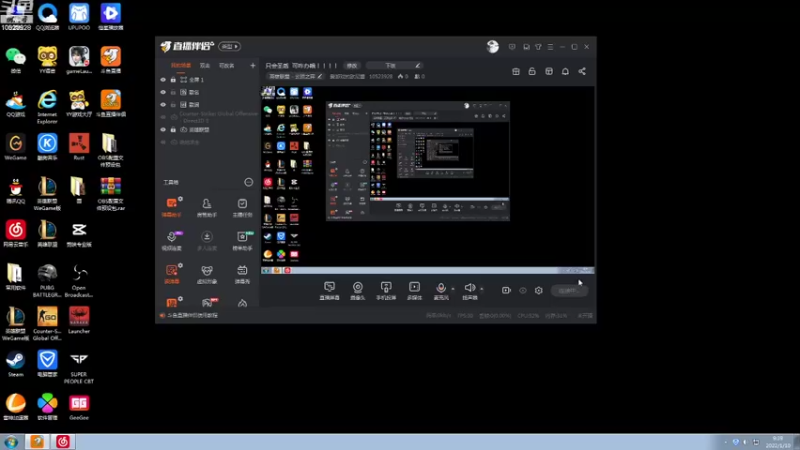800x450 pixels.
Task: Click the microphone icon in the bottom toolbar
Action: 441,288
